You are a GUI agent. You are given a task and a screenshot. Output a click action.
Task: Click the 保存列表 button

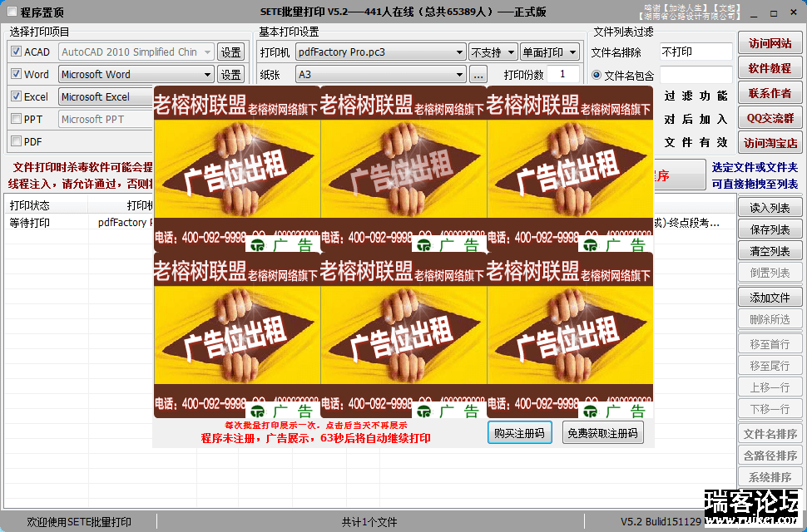(770, 229)
